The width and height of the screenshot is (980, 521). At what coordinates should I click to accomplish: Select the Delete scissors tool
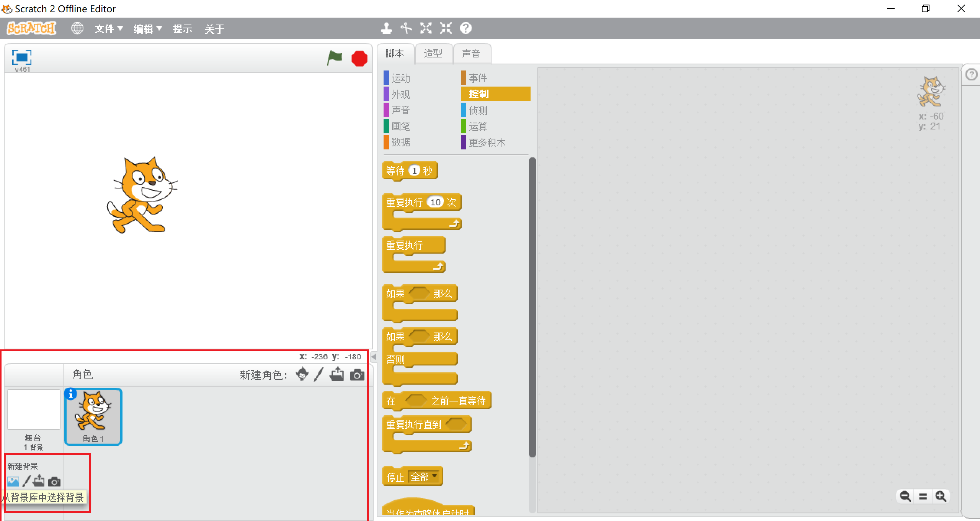tap(406, 28)
